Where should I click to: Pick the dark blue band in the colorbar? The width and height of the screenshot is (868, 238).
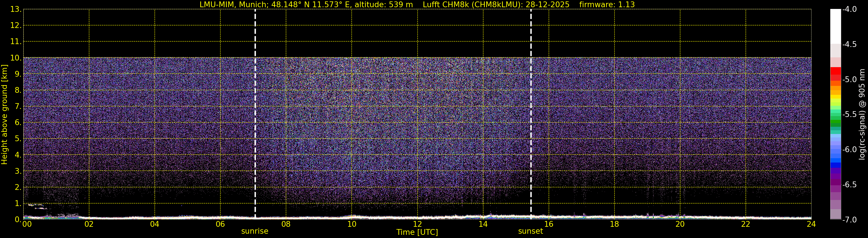[835, 165]
